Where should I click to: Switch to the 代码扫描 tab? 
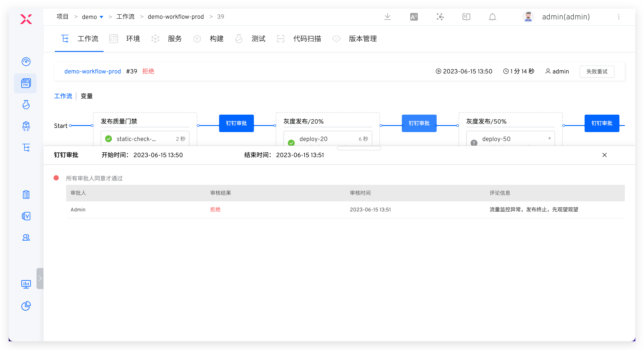(307, 39)
